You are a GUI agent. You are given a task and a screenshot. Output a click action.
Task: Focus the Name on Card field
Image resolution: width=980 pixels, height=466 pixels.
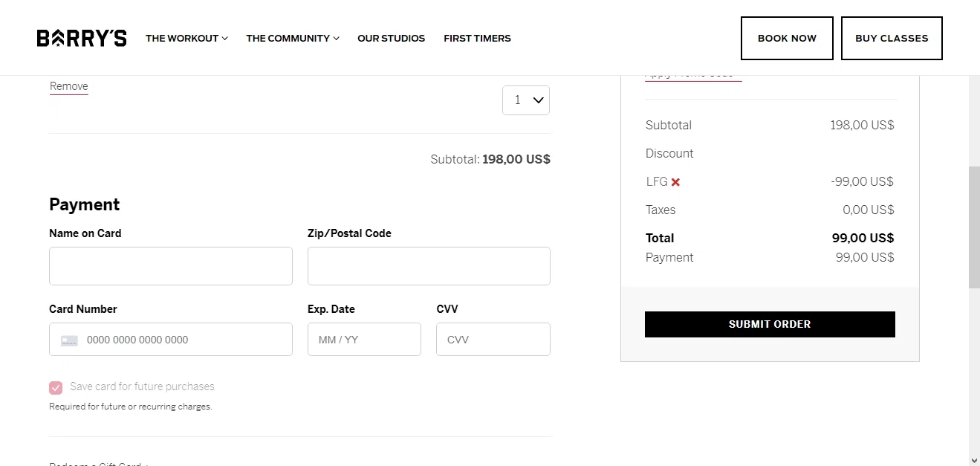click(x=171, y=266)
